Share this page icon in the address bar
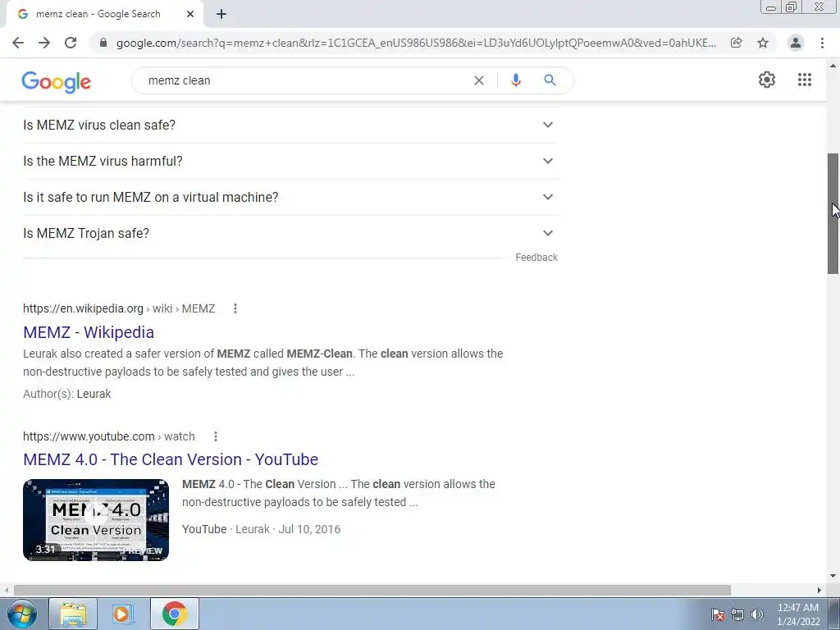Viewport: 840px width, 630px height. [737, 43]
